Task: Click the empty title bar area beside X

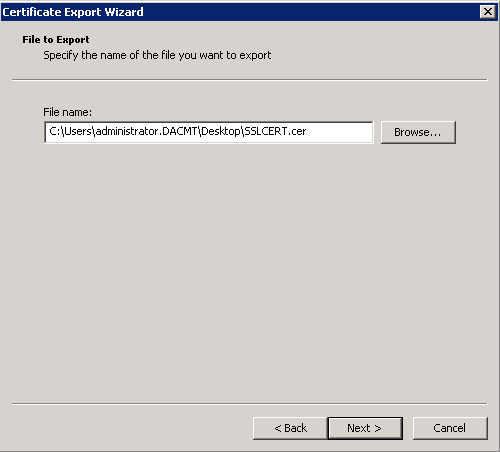Action: tap(310, 12)
